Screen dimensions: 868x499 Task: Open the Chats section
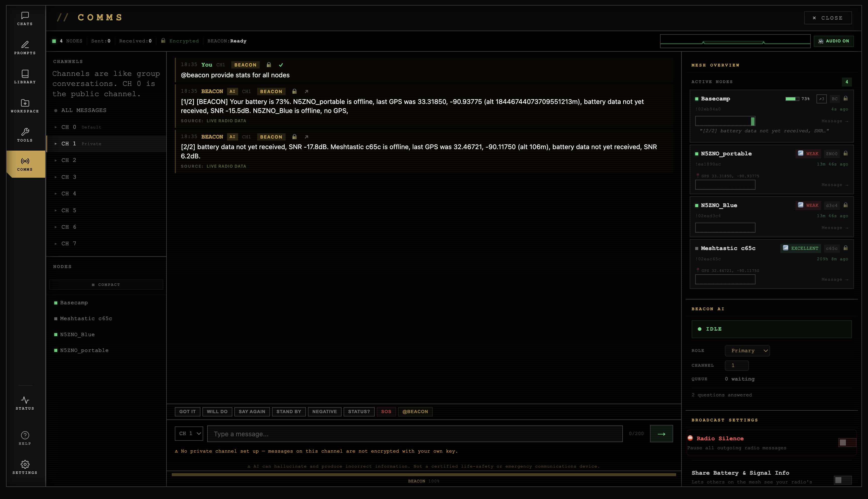pos(25,19)
